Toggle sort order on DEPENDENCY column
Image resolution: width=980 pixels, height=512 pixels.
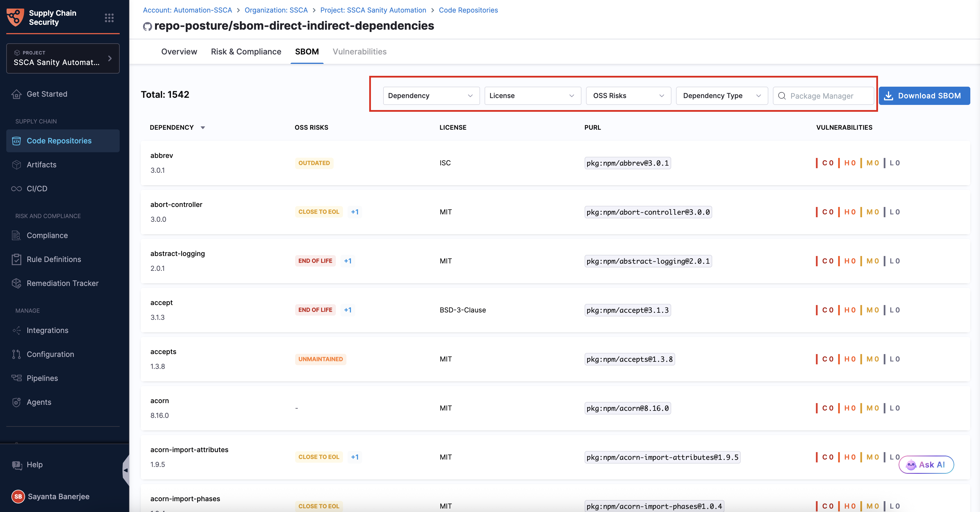(203, 127)
